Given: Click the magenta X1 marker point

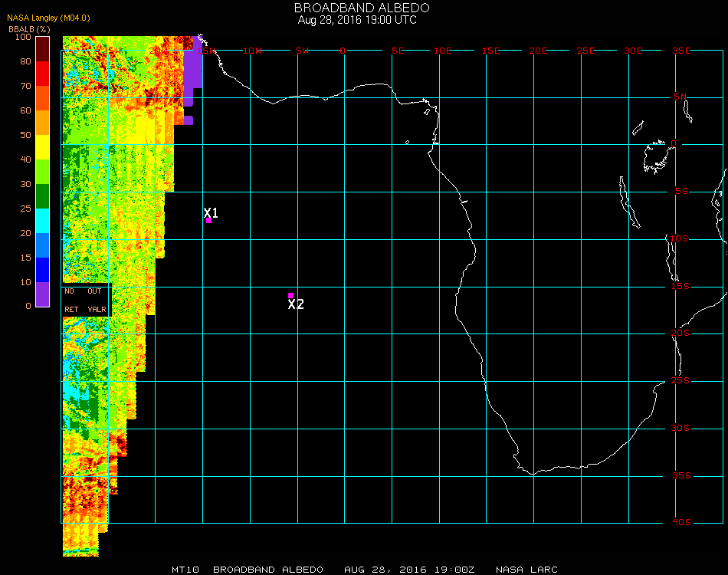Looking at the screenshot, I should pyautogui.click(x=208, y=220).
